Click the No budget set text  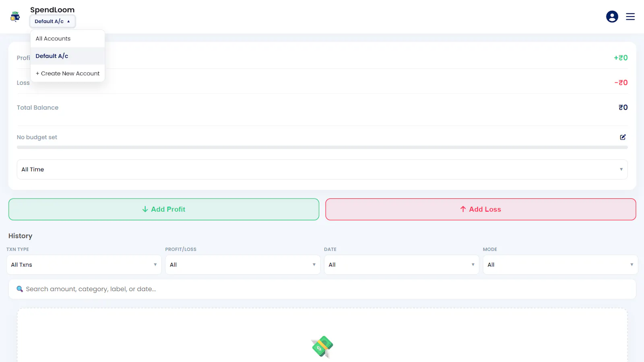point(37,137)
